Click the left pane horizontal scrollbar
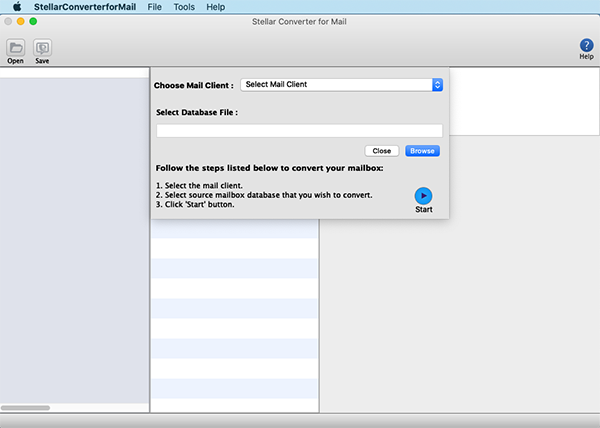Image resolution: width=600 pixels, height=428 pixels. click(25, 408)
